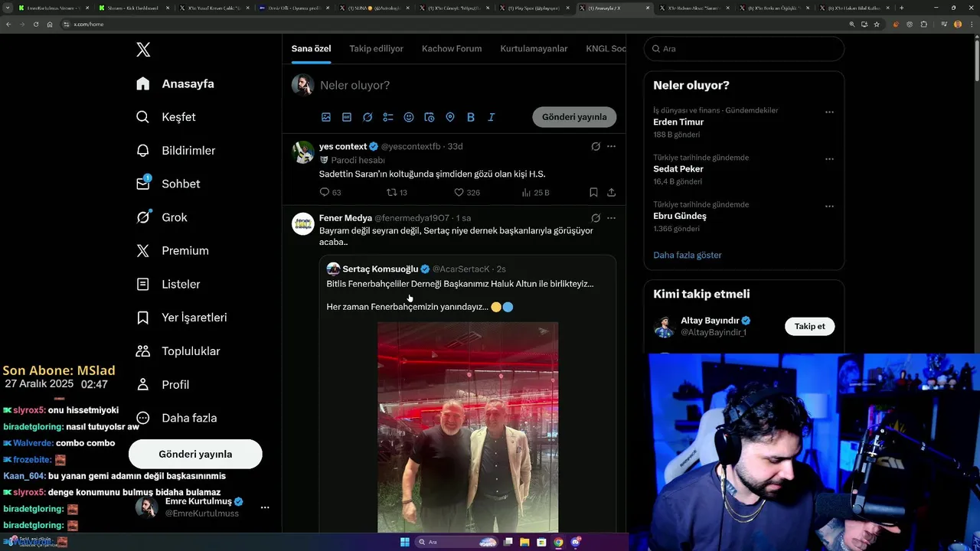Viewport: 980px width, 551px height.
Task: Toggle italic formatting in composer
Action: (x=492, y=117)
